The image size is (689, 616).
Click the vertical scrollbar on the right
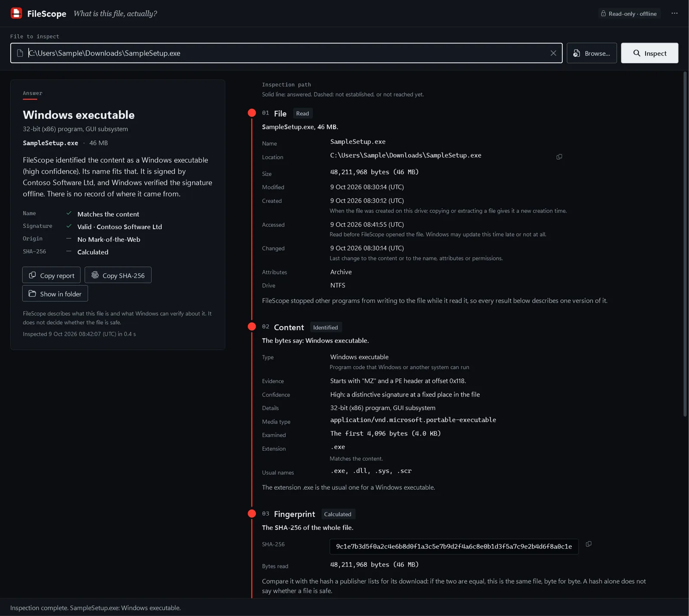[x=685, y=244]
